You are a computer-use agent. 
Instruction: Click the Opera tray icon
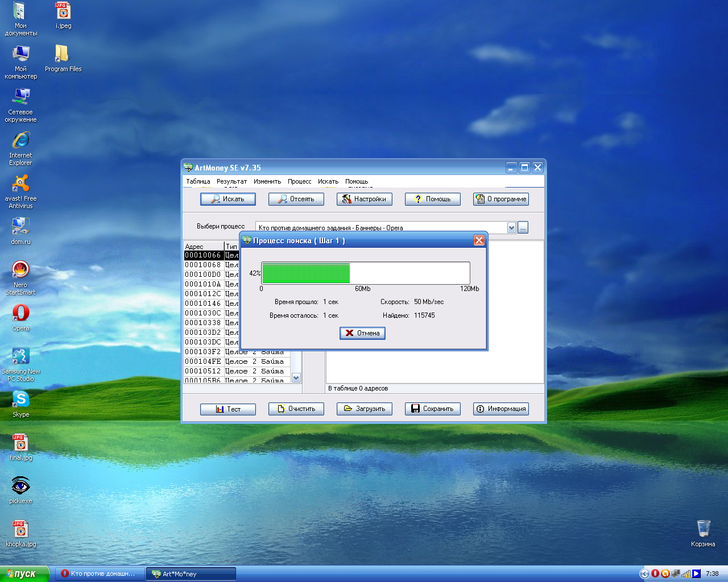pyautogui.click(x=655, y=574)
